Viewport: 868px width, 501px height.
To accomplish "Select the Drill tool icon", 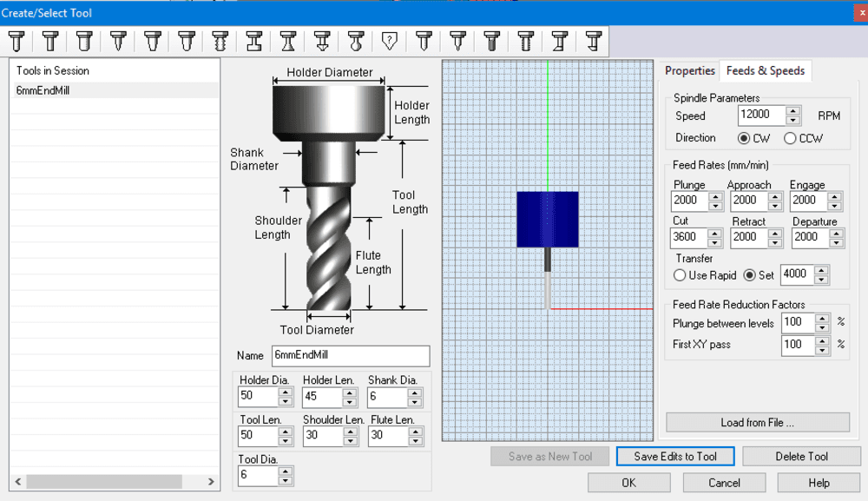I will (x=424, y=42).
